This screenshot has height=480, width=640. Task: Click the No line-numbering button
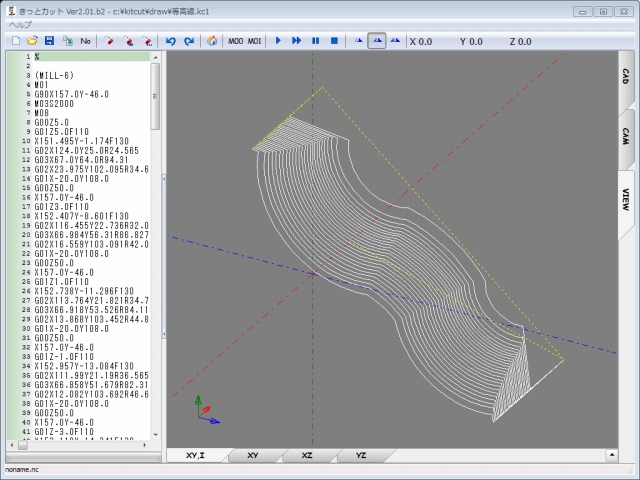(85, 41)
